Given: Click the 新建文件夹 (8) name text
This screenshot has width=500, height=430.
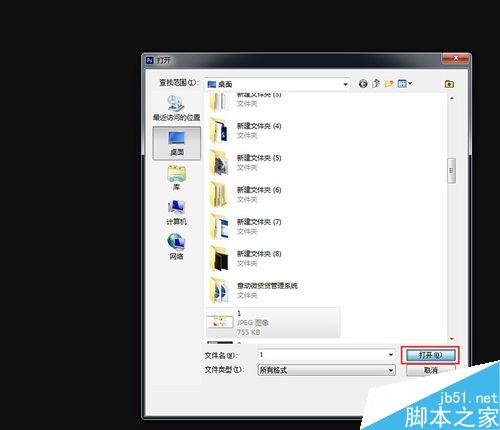Looking at the screenshot, I should click(259, 254).
